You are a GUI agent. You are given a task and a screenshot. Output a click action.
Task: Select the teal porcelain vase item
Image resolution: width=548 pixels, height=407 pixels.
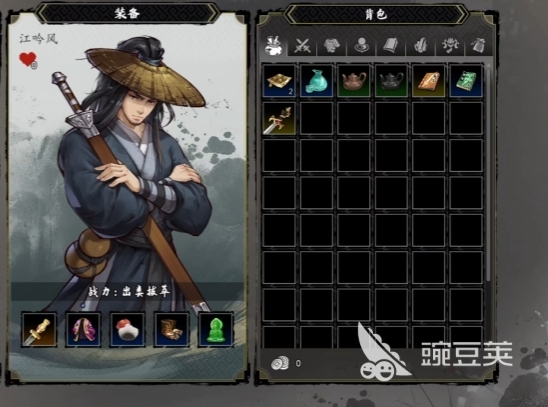click(317, 81)
